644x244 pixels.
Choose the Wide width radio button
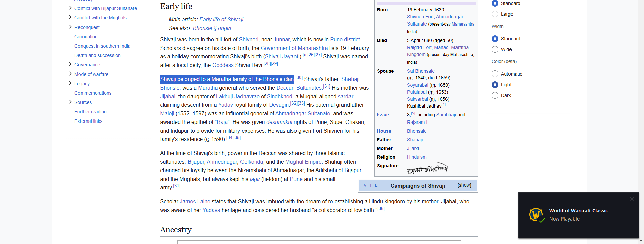click(x=495, y=49)
